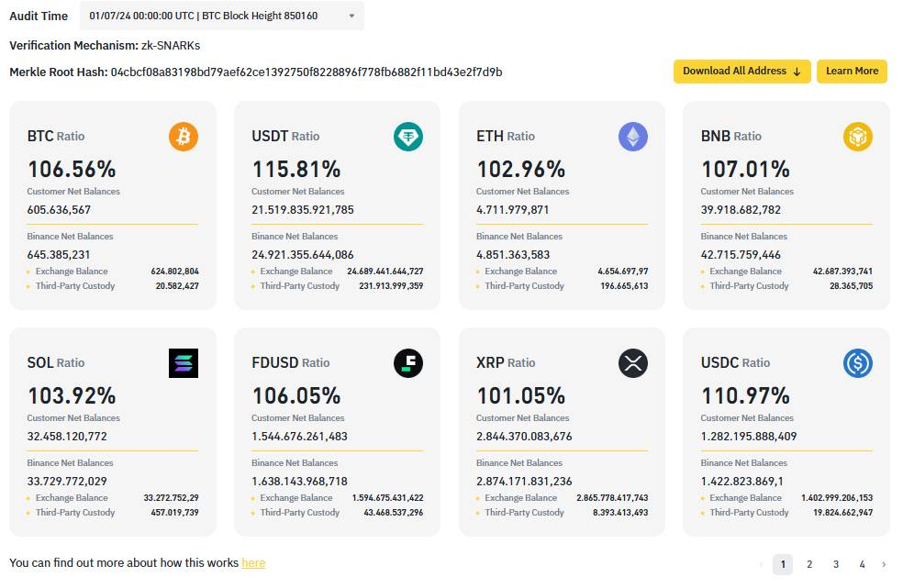Screen dimensions: 903x588
Task: Click the Solana coin icon
Action: tap(184, 363)
